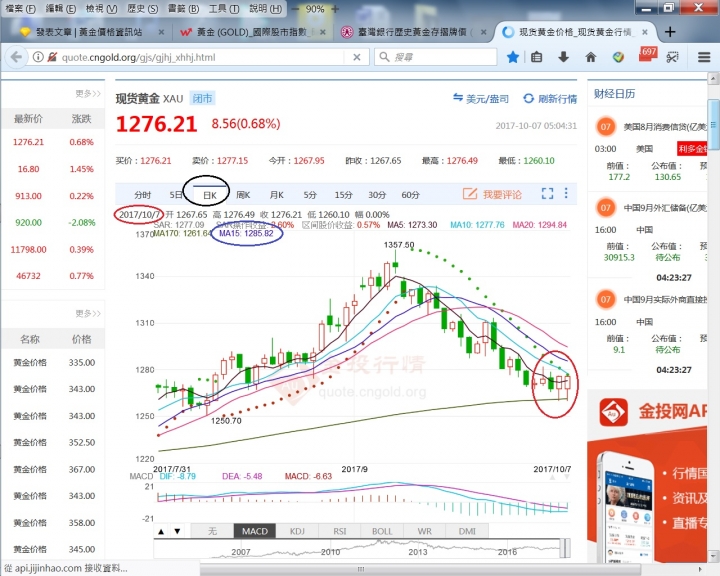Click the indicator down-arrow button

tap(177, 531)
